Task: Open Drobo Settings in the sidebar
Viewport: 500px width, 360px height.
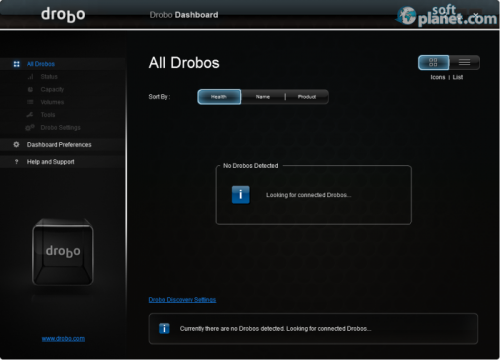Action: coord(60,128)
